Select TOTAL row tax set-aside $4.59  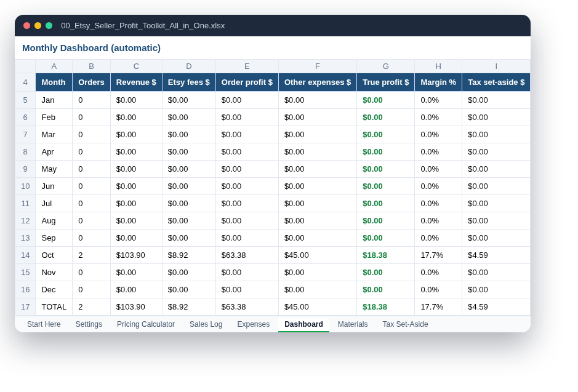(496, 307)
